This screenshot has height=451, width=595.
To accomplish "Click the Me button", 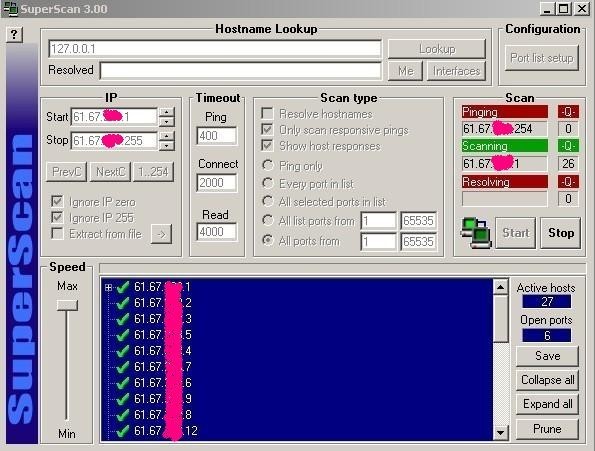I will tap(405, 71).
